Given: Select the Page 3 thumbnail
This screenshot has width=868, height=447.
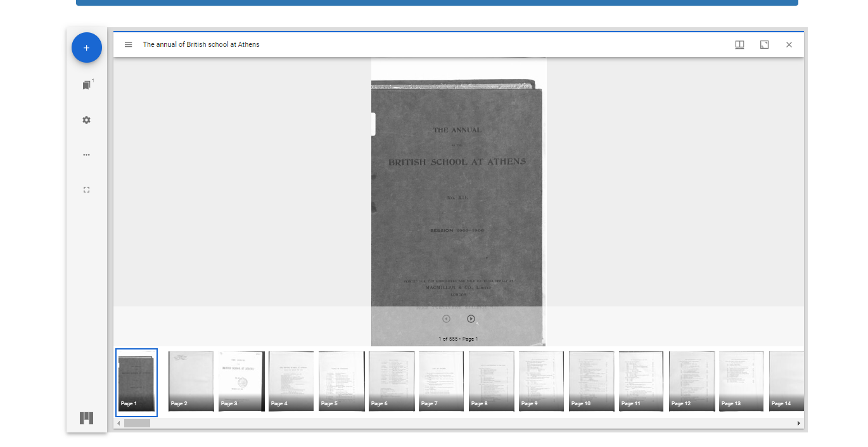Looking at the screenshot, I should [x=241, y=382].
